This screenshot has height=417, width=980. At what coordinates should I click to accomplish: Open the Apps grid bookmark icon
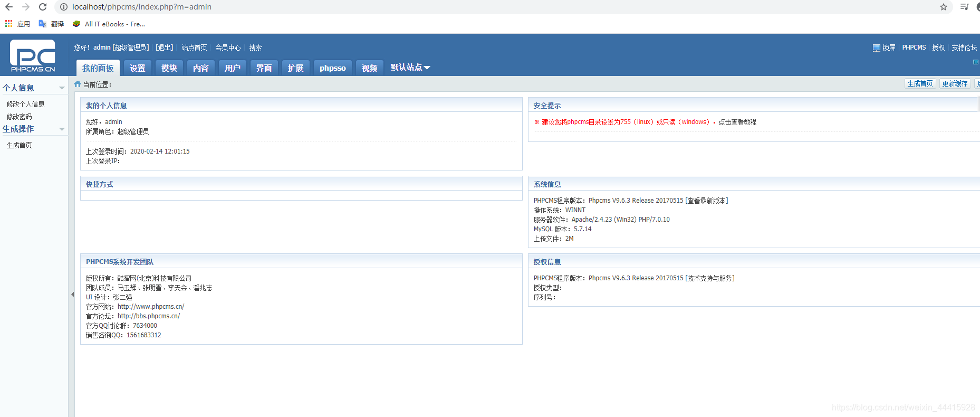[8, 24]
